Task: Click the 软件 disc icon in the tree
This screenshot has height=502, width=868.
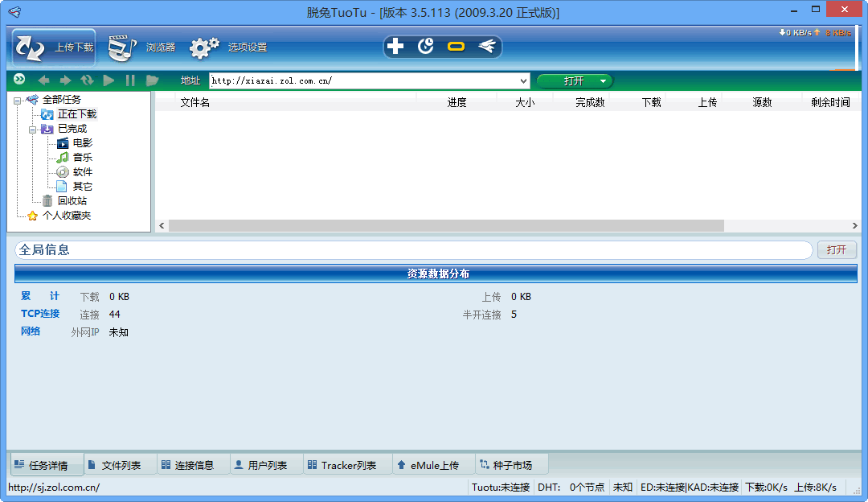Action: coord(63,172)
